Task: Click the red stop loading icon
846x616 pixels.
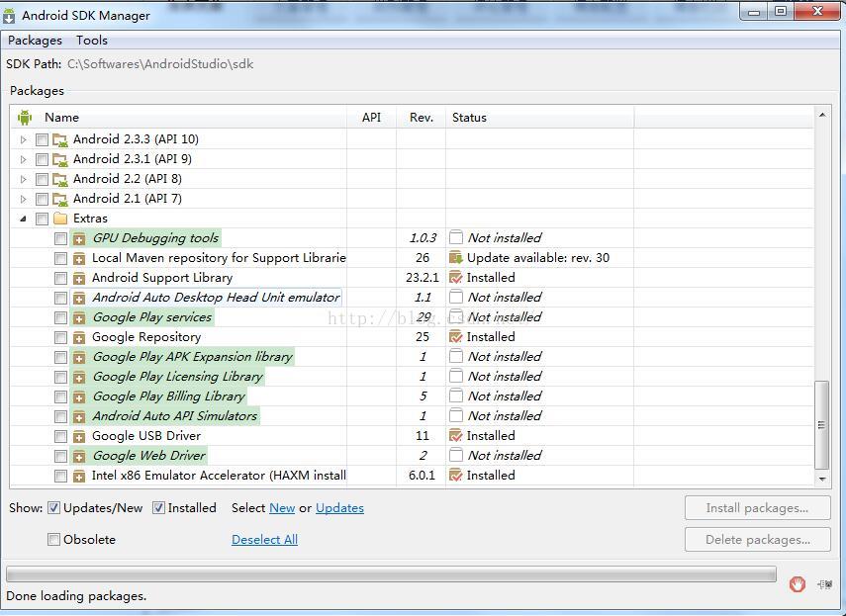Action: (797, 583)
